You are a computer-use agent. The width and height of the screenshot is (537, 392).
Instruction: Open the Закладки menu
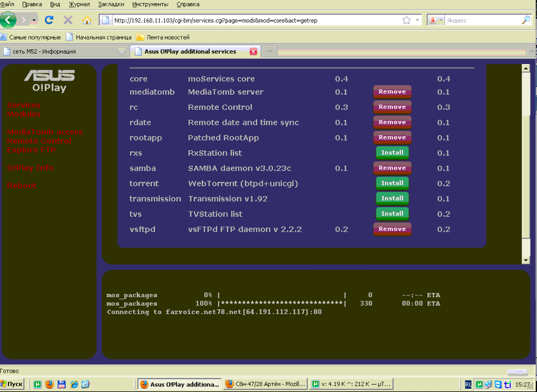[x=111, y=4]
